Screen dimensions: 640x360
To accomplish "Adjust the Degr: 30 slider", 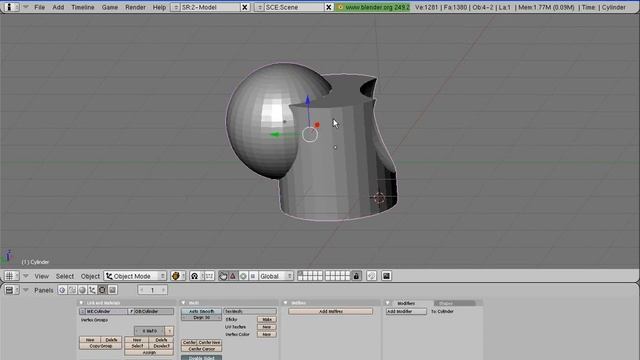I will click(x=201, y=318).
